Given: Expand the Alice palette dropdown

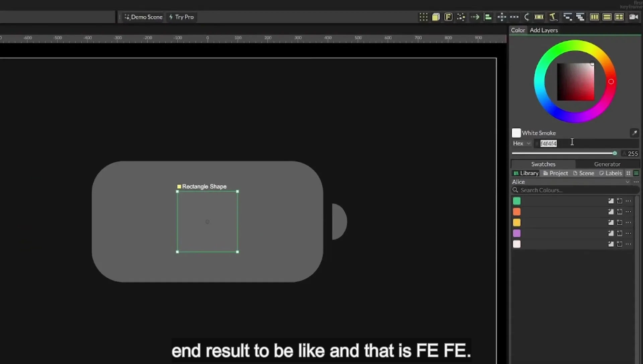Looking at the screenshot, I should [627, 182].
